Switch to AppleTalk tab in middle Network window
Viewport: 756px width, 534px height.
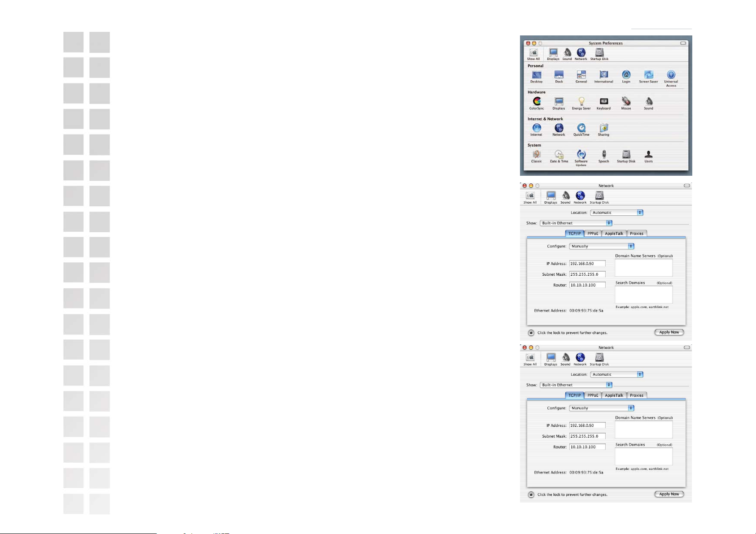click(x=614, y=233)
